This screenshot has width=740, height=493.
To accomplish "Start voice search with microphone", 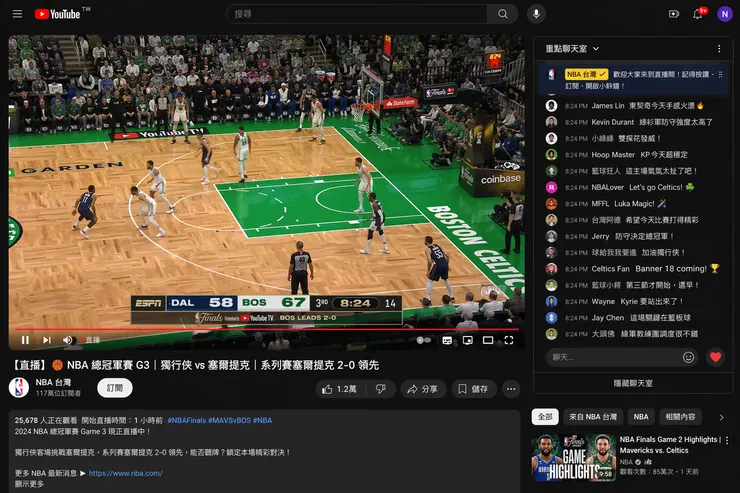I will pos(536,14).
